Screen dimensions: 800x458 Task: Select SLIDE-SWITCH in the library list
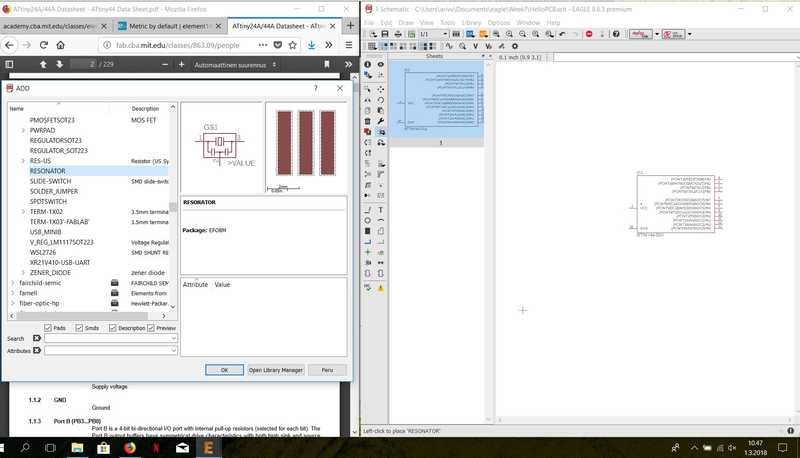pyautogui.click(x=50, y=181)
